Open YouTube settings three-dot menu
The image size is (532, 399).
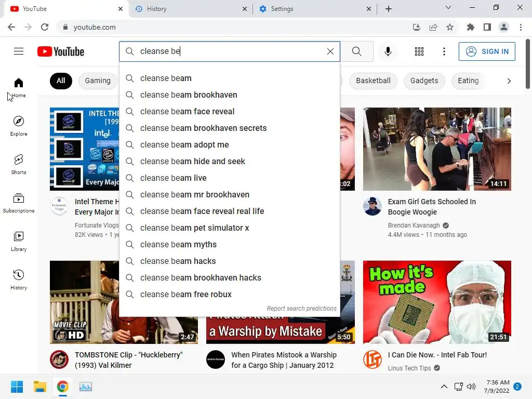pyautogui.click(x=444, y=51)
